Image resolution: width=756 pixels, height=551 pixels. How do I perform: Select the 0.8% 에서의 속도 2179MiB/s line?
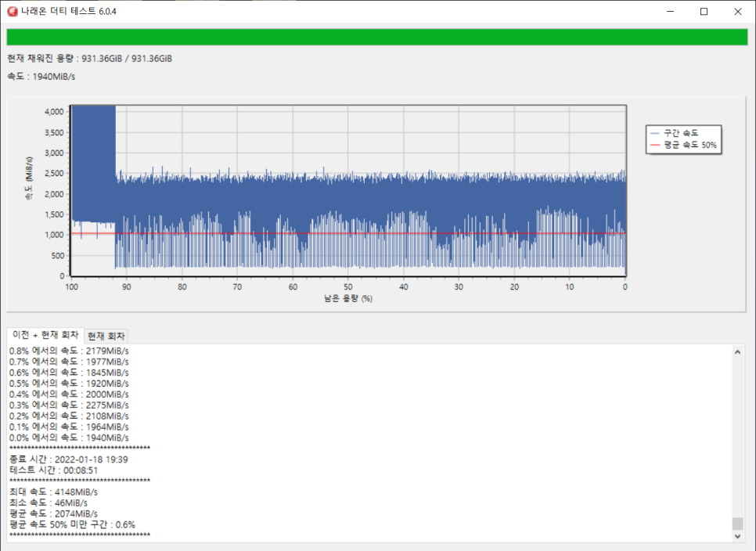tap(69, 351)
